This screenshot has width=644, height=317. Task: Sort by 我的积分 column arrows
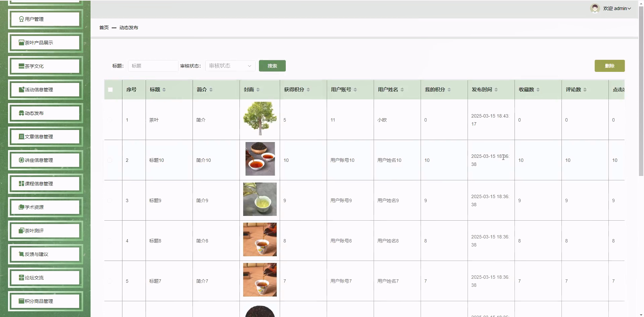pyautogui.click(x=449, y=90)
